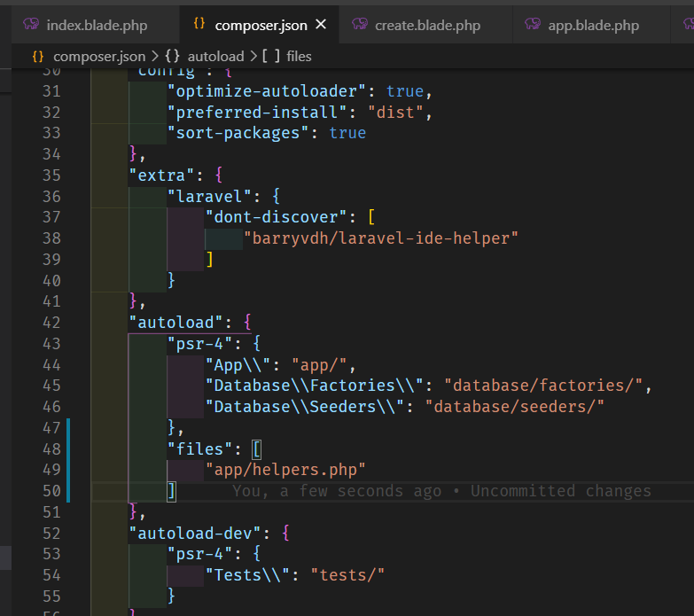This screenshot has height=616, width=694.
Task: Click the "autoload" key on line 42
Action: [x=175, y=323]
